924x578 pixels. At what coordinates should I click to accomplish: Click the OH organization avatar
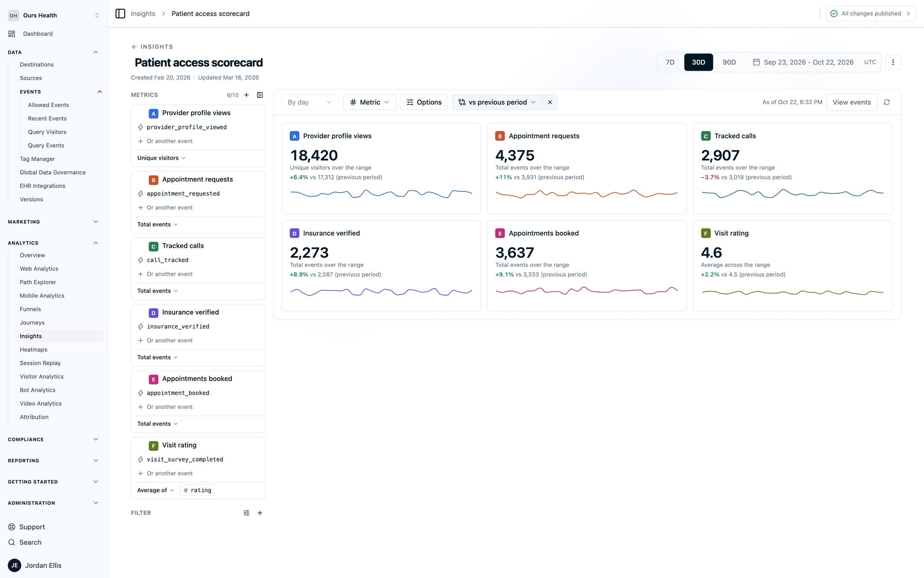(x=14, y=15)
